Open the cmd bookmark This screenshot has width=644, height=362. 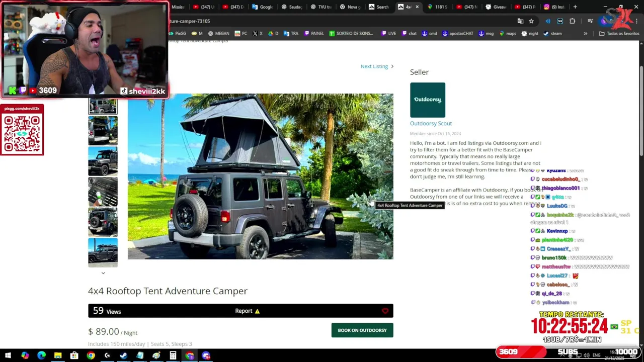[x=430, y=34]
